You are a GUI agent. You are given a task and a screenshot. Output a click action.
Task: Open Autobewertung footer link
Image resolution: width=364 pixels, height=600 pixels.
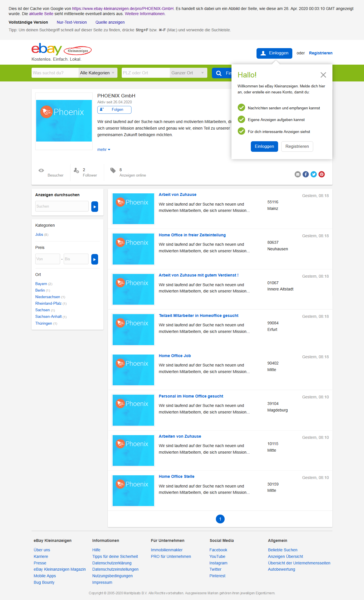282,569
